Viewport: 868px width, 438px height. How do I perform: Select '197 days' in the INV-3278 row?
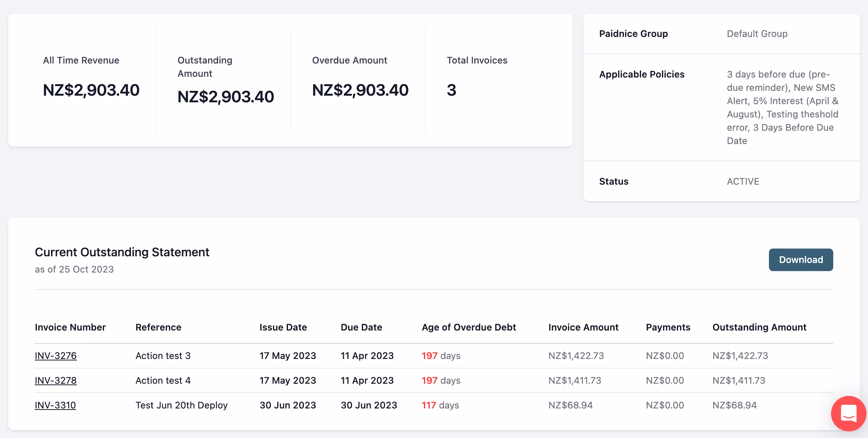tap(441, 380)
